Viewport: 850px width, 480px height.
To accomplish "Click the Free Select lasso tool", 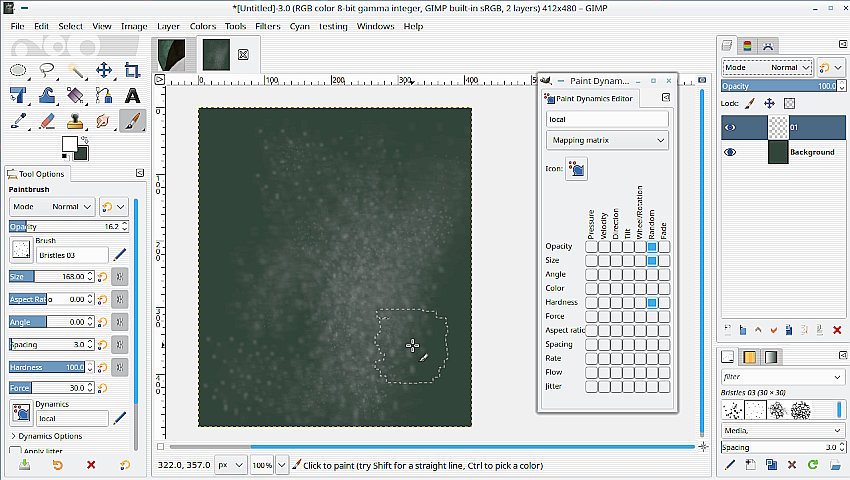I will click(x=47, y=70).
